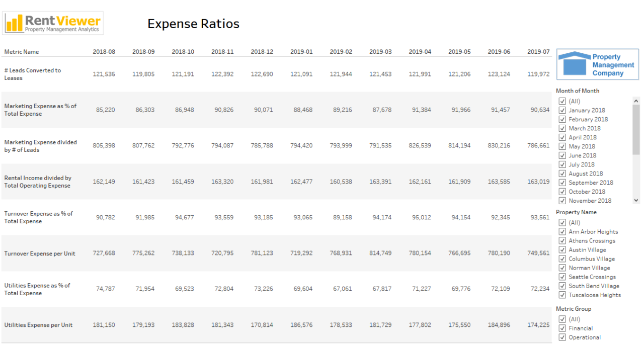The width and height of the screenshot is (644, 346).
Task: Deselect January 2018 in month filter
Action: click(562, 110)
